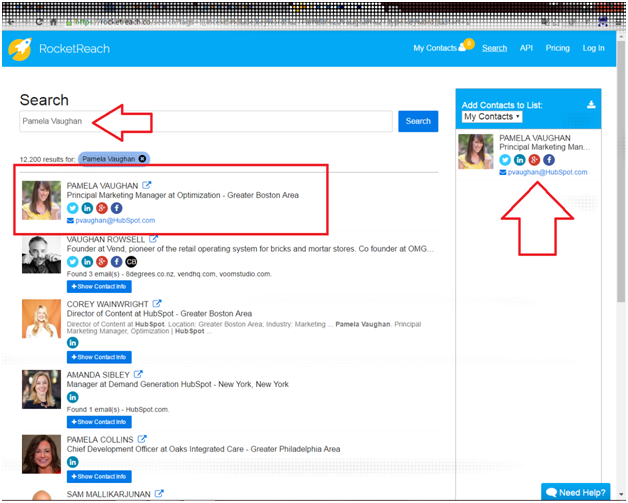Click Corey Wainwright's profile photo
The image size is (628, 503).
pos(41,319)
